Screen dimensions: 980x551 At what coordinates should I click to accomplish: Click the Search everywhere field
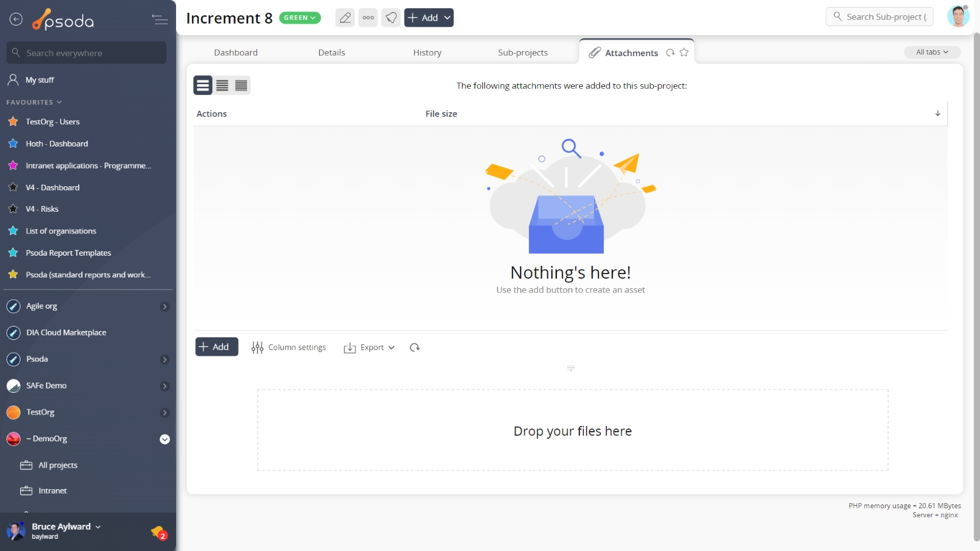click(87, 53)
